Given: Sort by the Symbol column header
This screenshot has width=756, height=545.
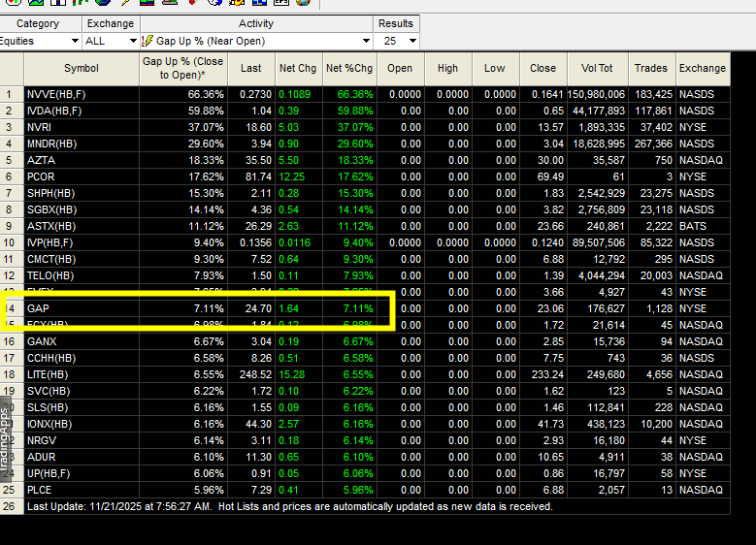Looking at the screenshot, I should click(x=82, y=69).
